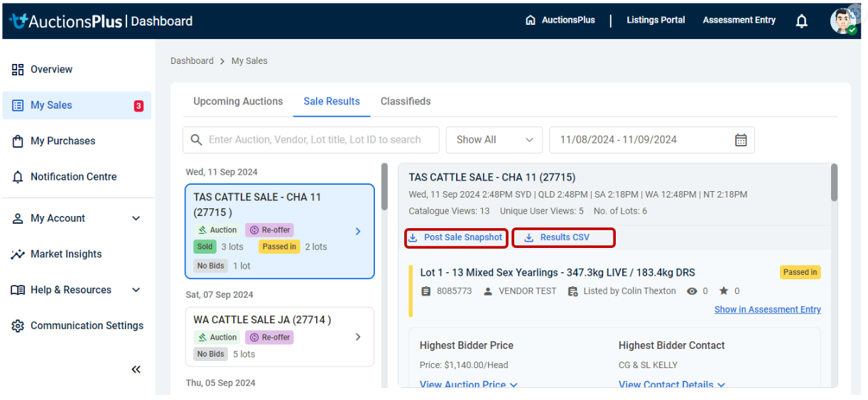Click the AuctionsPlus top bar link text
The width and height of the screenshot is (868, 400).
(x=568, y=20)
